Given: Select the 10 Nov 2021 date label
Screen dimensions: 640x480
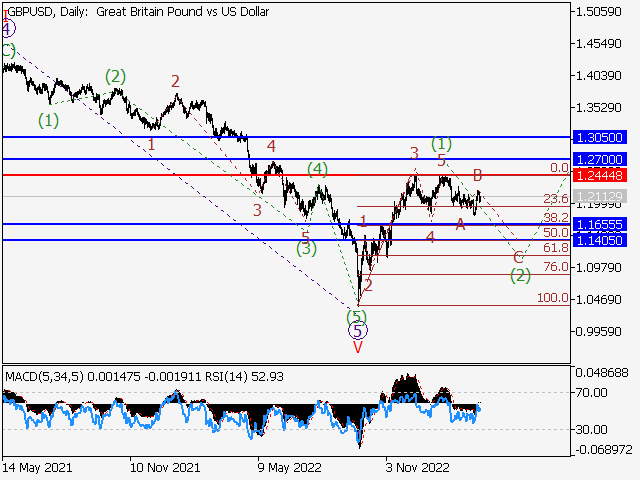Looking at the screenshot, I should (165, 467).
